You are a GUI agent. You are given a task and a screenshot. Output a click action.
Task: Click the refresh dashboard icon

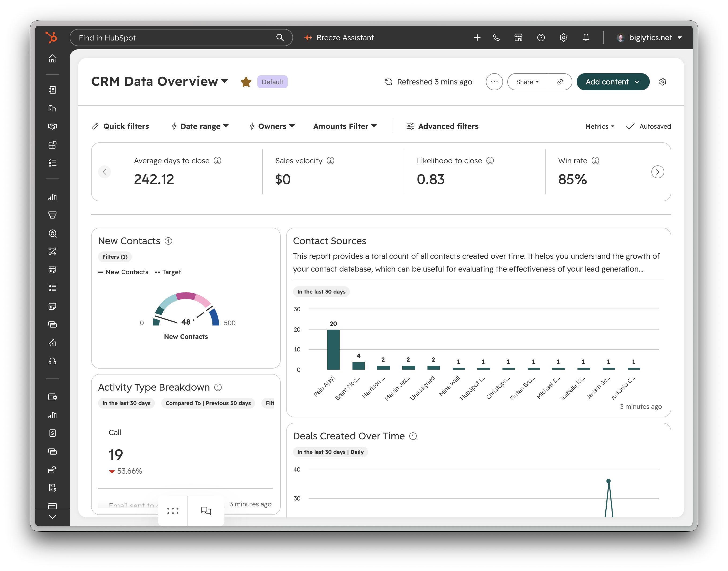click(388, 82)
